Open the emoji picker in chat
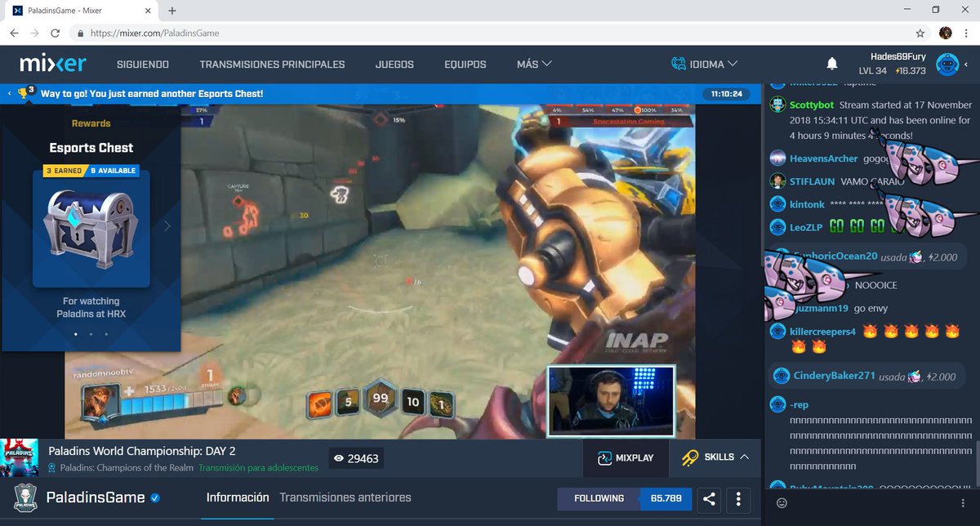This screenshot has height=526, width=980. click(x=782, y=503)
